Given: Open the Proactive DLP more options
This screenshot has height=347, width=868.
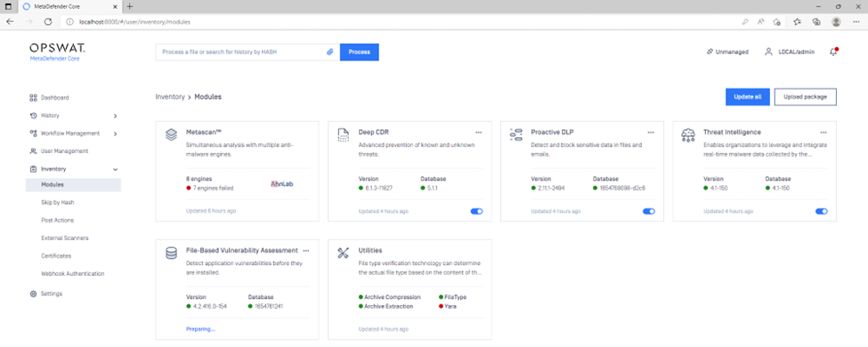Looking at the screenshot, I should coord(651,133).
